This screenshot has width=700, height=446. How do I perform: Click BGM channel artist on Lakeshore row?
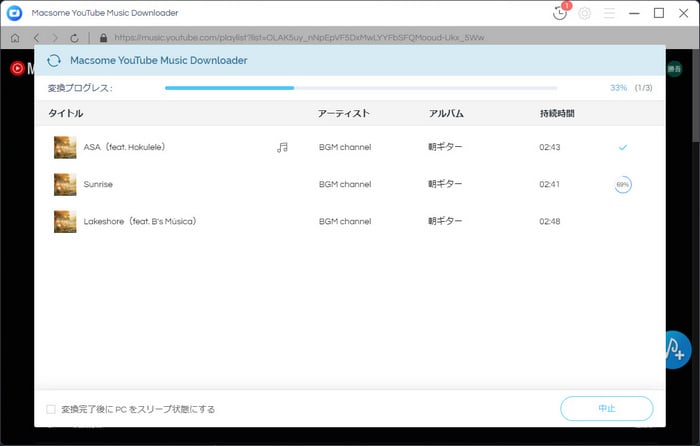tap(345, 221)
